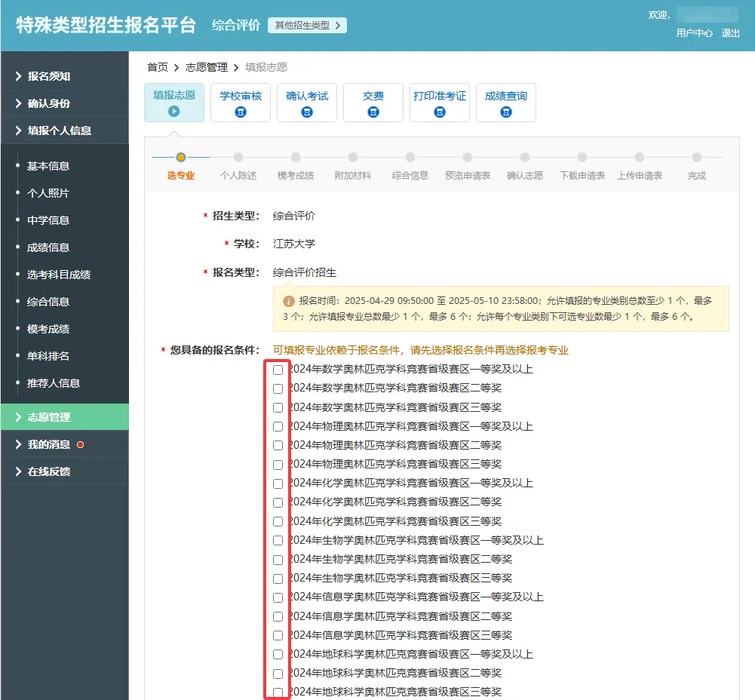Click the 下载申请表 step label

tap(582, 176)
